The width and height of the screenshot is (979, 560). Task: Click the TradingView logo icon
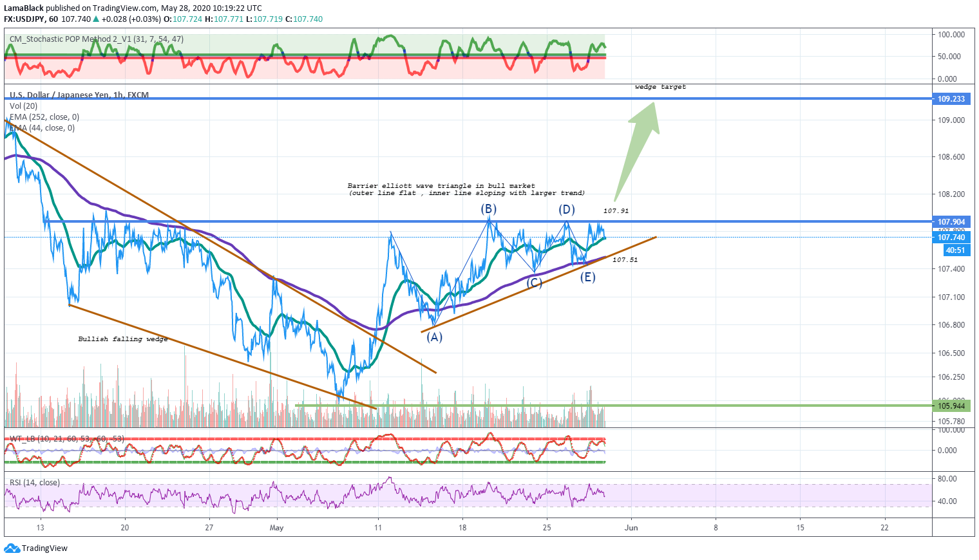point(12,548)
